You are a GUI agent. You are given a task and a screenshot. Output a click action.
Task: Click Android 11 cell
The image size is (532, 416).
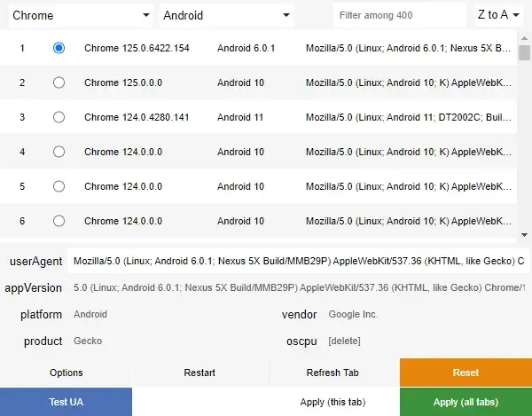(x=240, y=117)
